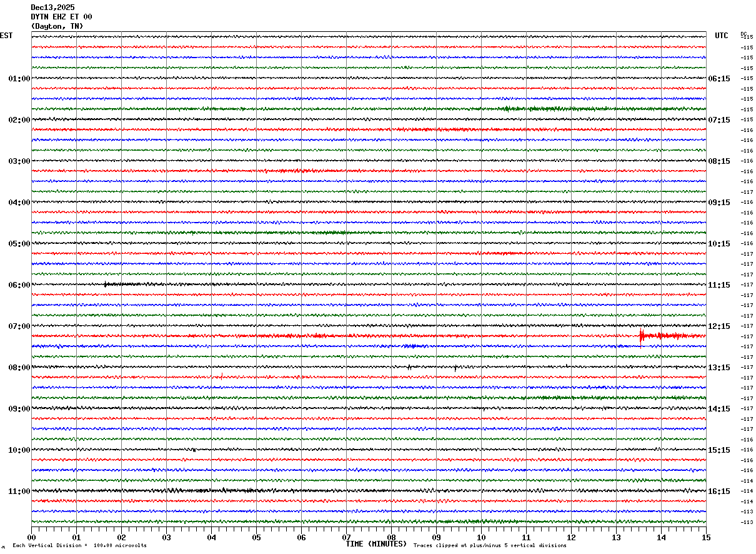Click the 13:15 UTC row label
Screen dimensions: 756x554
719,368
